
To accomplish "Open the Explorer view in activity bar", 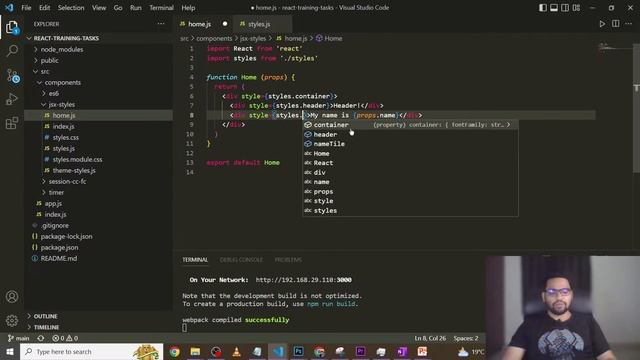I will click(x=12, y=28).
